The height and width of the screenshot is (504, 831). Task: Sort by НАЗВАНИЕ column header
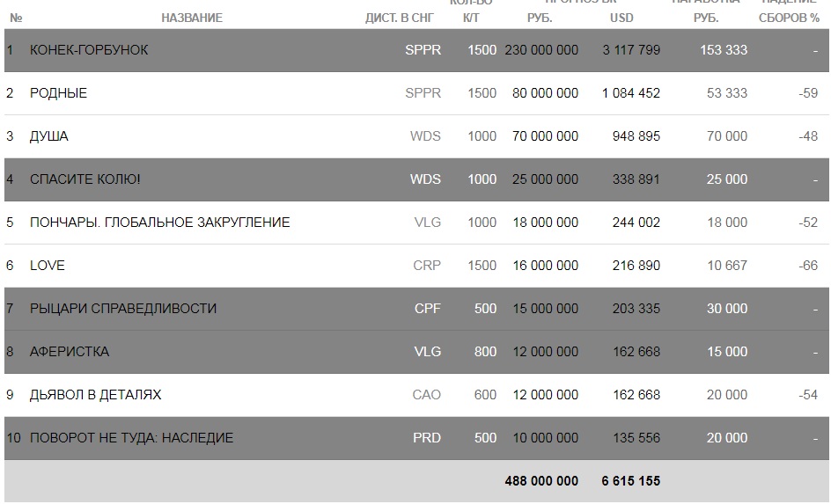coord(192,18)
